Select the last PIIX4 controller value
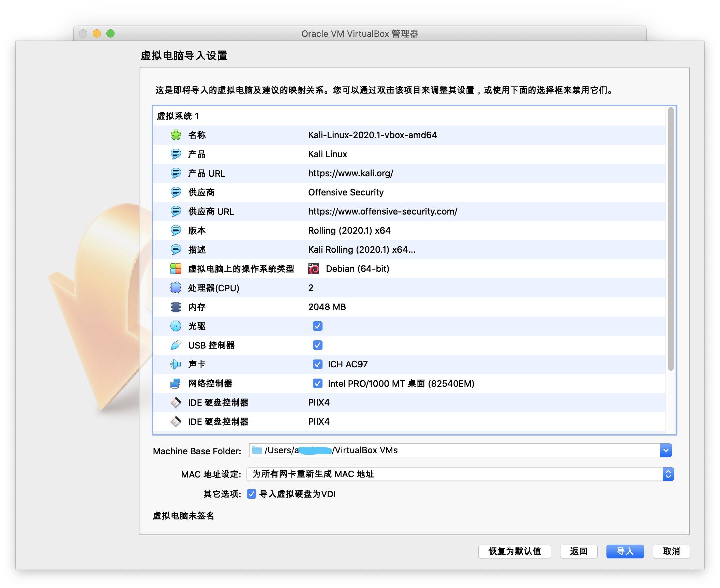 319,422
